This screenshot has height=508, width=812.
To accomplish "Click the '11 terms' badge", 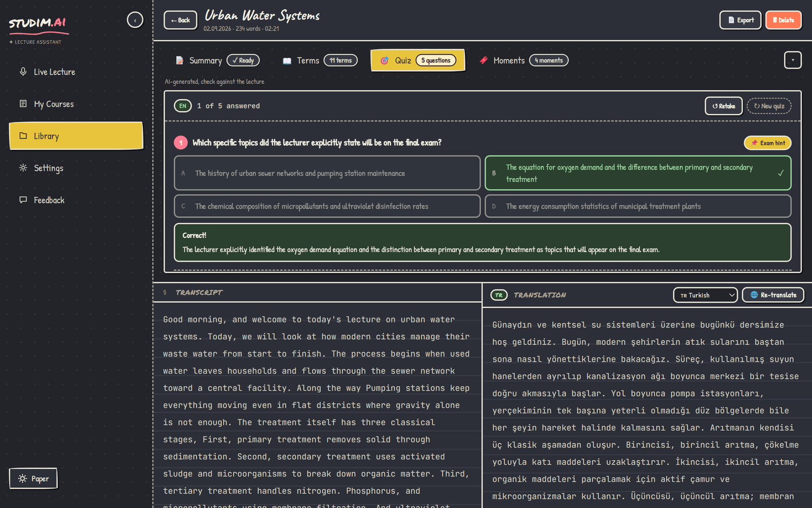I will [x=341, y=60].
